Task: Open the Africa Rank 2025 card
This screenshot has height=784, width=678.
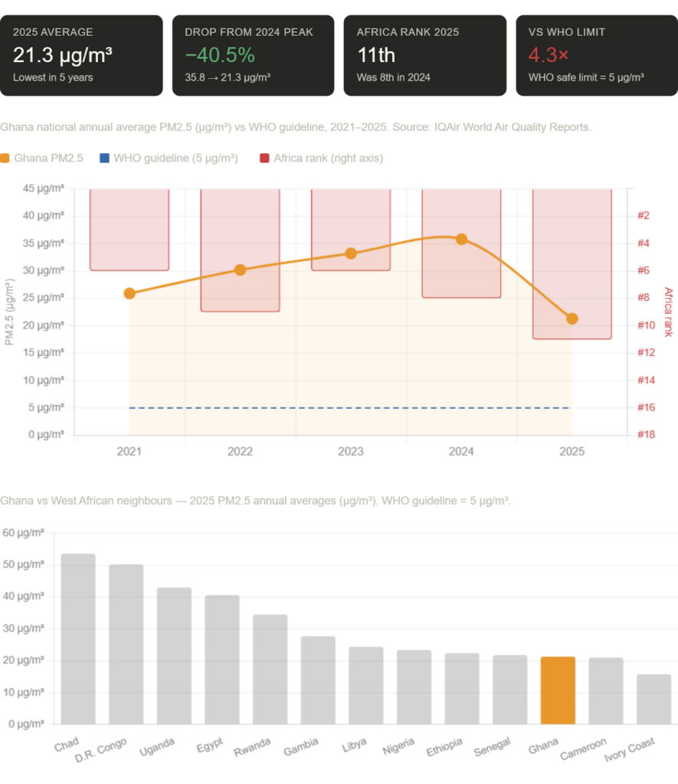Action: click(424, 55)
